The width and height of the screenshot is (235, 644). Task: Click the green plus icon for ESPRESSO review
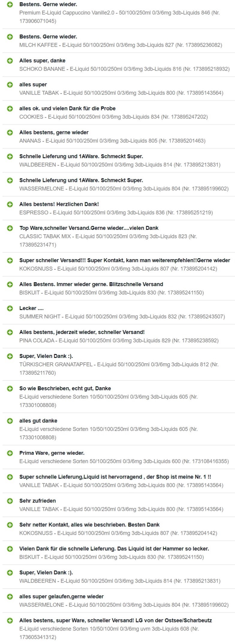(x=10, y=204)
